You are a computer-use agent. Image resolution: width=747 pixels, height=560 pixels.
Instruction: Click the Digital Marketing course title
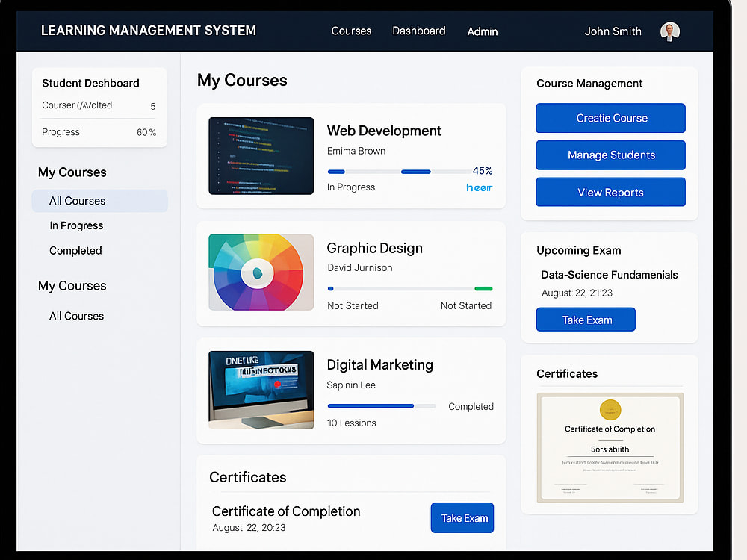pos(379,365)
